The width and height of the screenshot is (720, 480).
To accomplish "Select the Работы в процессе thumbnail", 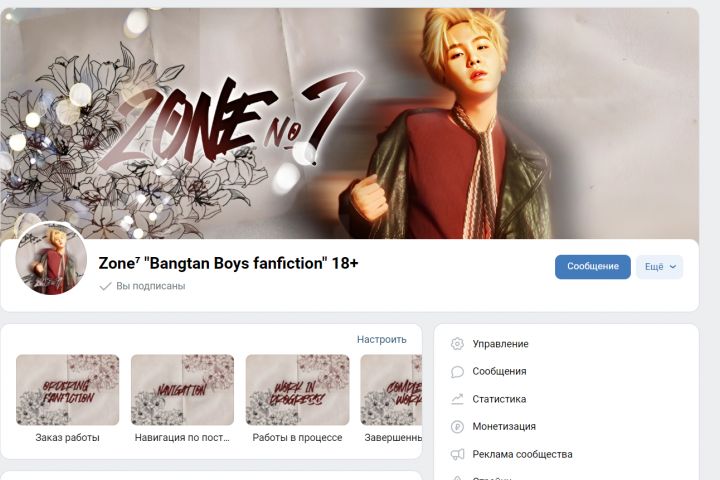I will point(297,390).
